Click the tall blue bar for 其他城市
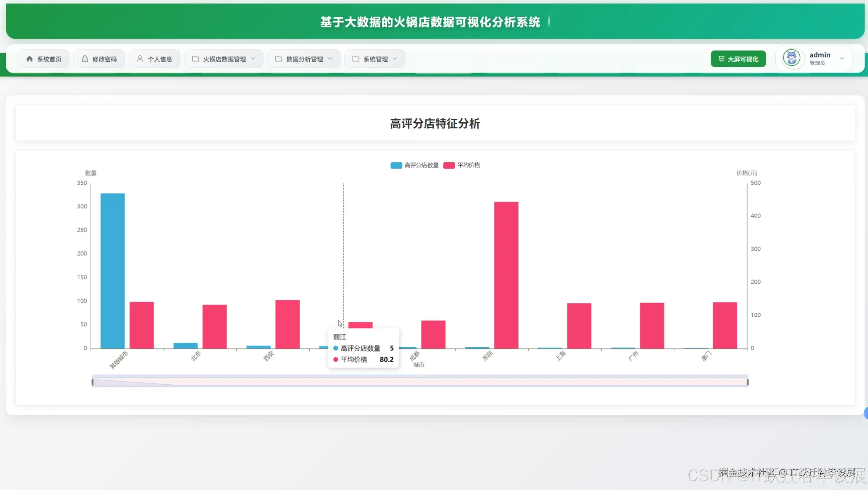 pos(112,269)
